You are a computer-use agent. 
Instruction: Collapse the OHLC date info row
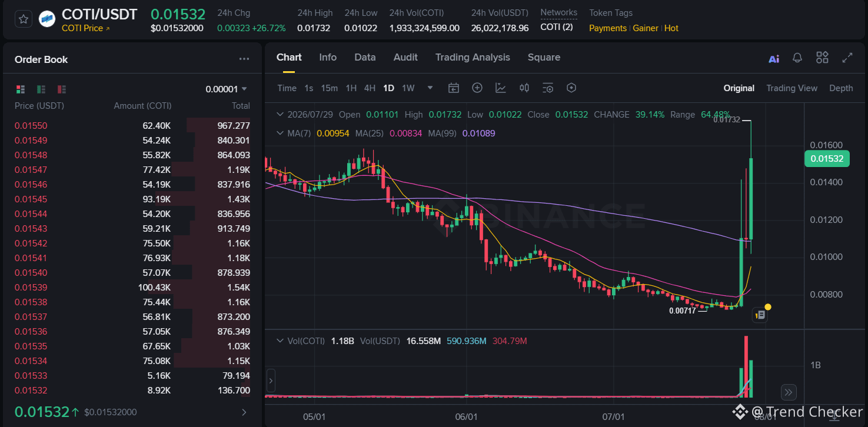[280, 115]
